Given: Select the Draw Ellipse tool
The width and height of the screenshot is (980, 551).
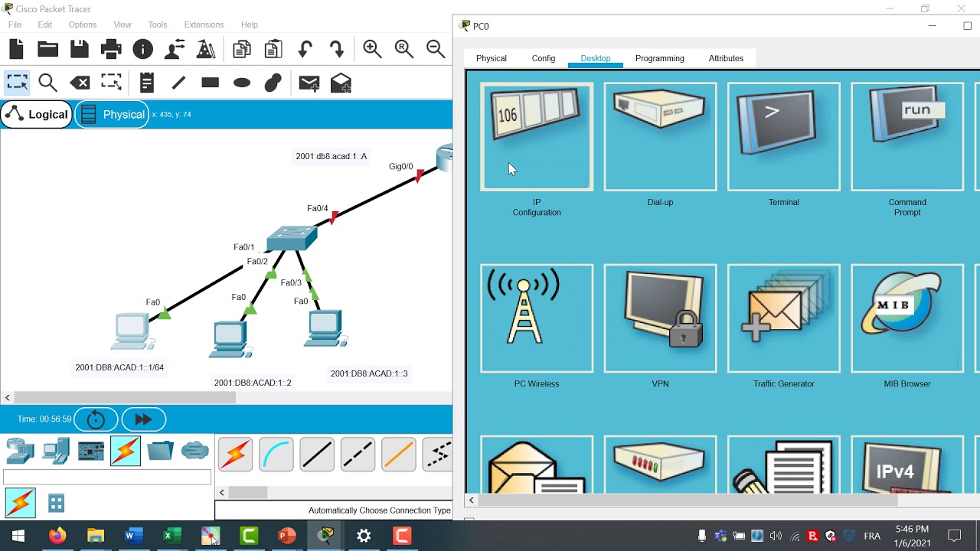Looking at the screenshot, I should (x=242, y=83).
